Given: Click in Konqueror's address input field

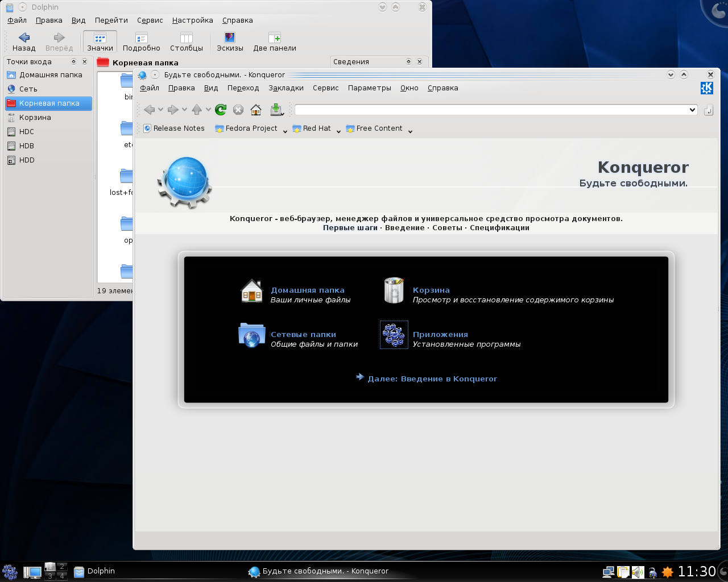Looking at the screenshot, I should click(x=491, y=110).
